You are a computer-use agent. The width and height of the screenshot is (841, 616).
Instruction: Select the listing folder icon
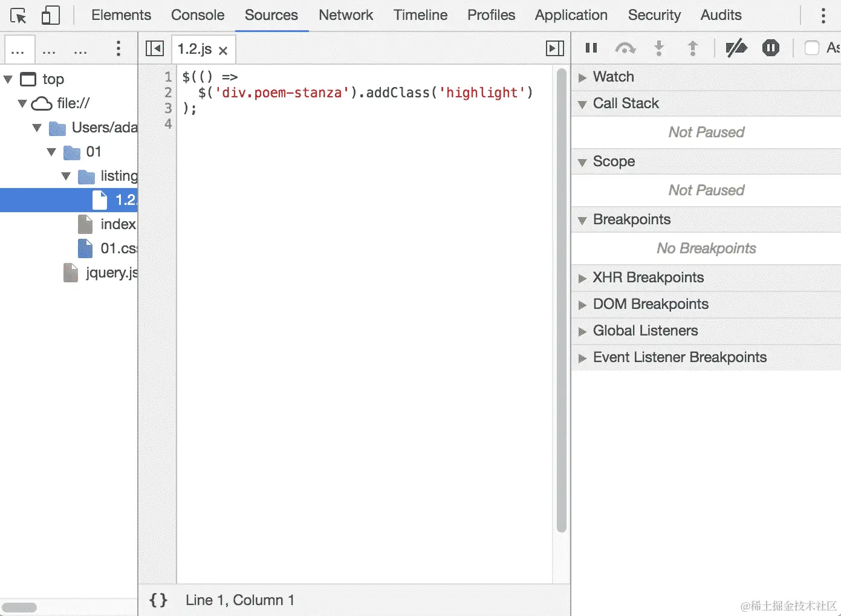tap(86, 177)
